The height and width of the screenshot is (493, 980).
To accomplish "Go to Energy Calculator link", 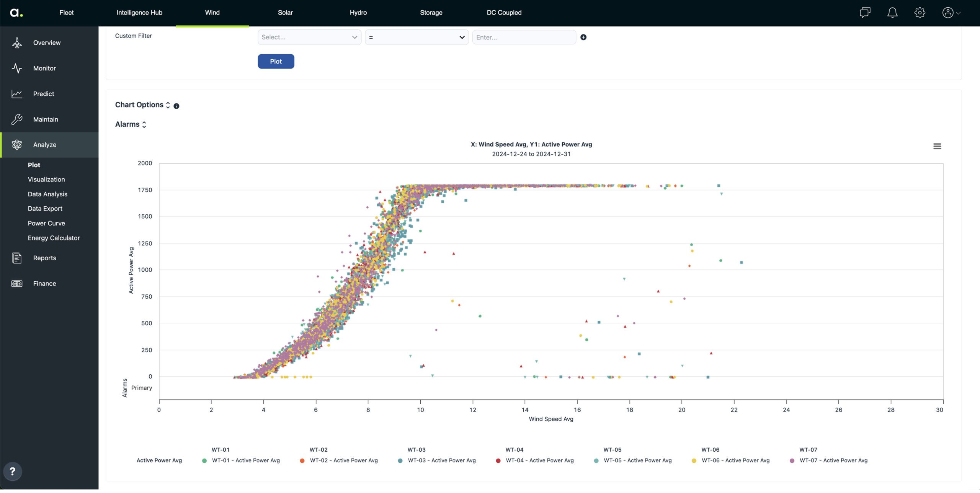I will pos(54,238).
